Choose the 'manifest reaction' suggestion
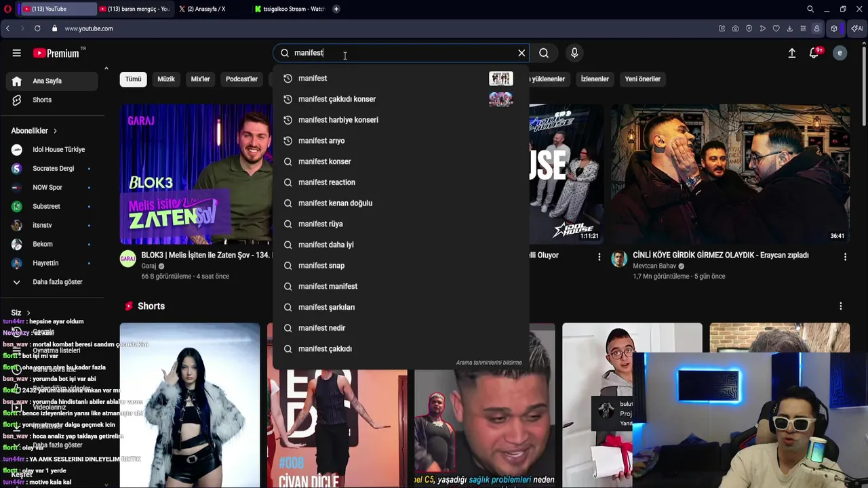868x488 pixels. click(x=401, y=182)
